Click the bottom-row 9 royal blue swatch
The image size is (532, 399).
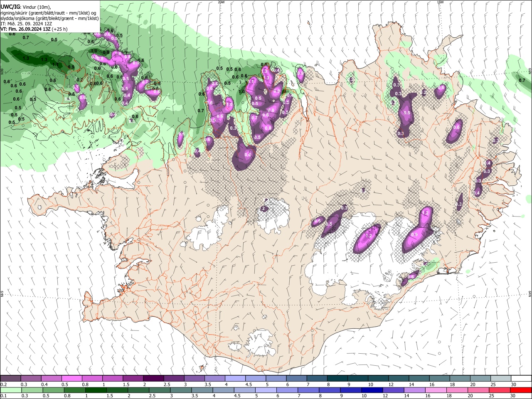point(350,390)
